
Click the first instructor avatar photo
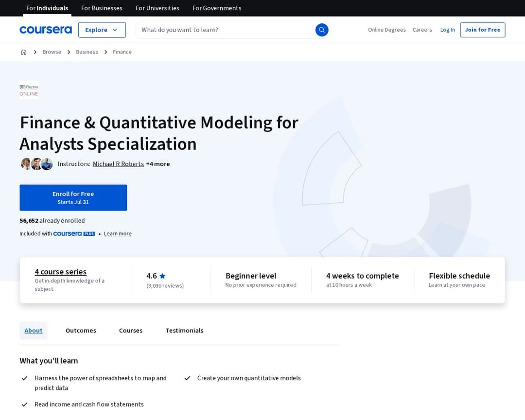26,164
